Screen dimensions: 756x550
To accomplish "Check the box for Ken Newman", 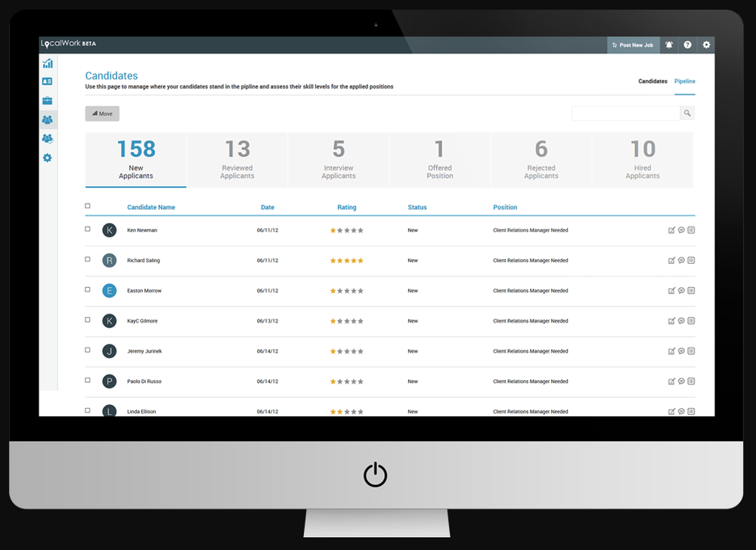I will pyautogui.click(x=88, y=229).
